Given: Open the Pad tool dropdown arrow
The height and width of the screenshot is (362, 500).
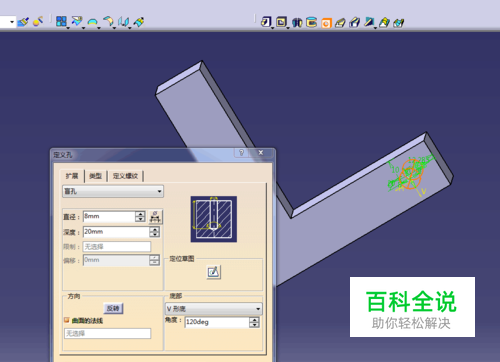Looking at the screenshot, I should [272, 28].
